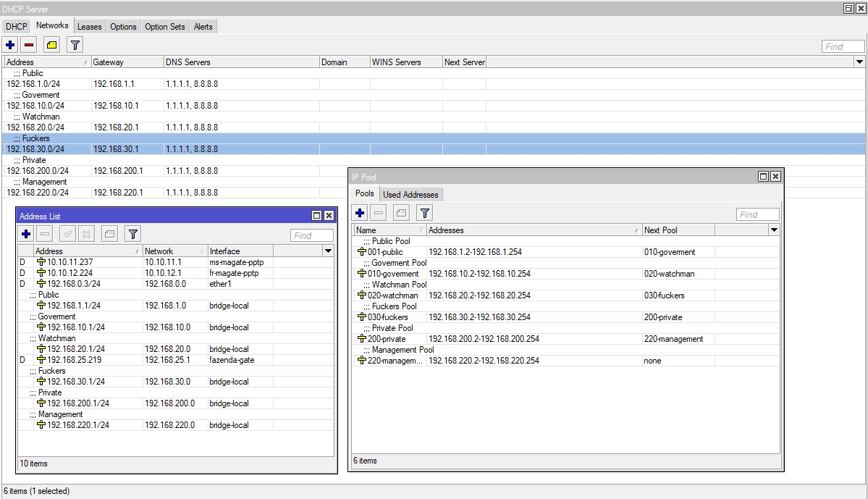Click the 192.168.30.2-192.168.30.254 address range

pyautogui.click(x=479, y=317)
